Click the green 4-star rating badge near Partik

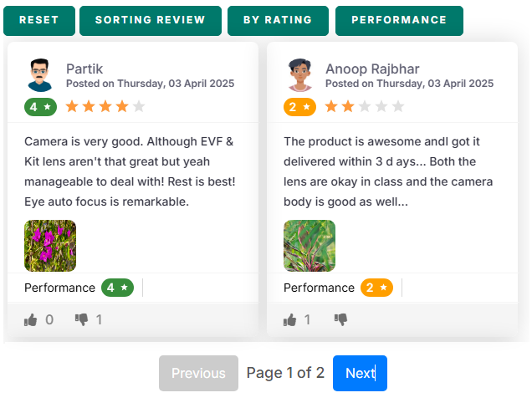click(40, 107)
